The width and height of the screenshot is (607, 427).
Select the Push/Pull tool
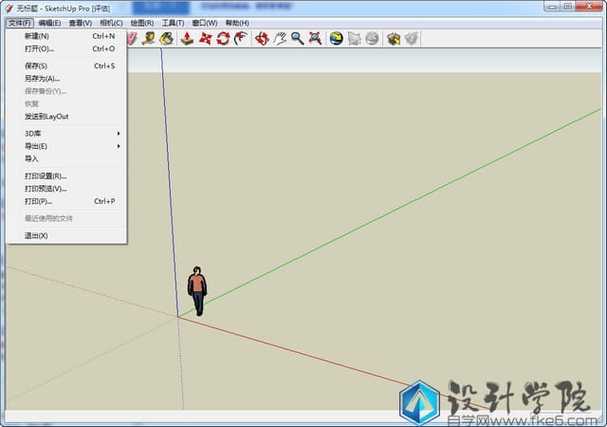point(187,38)
